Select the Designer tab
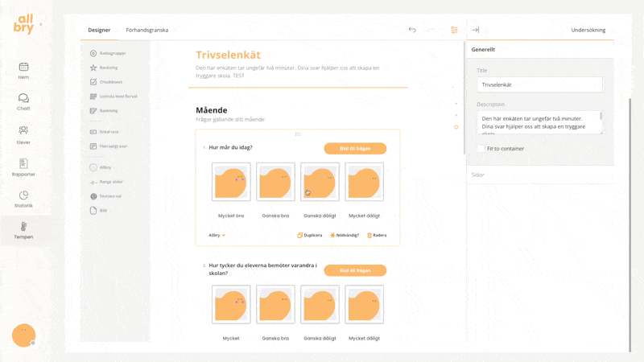 click(99, 30)
